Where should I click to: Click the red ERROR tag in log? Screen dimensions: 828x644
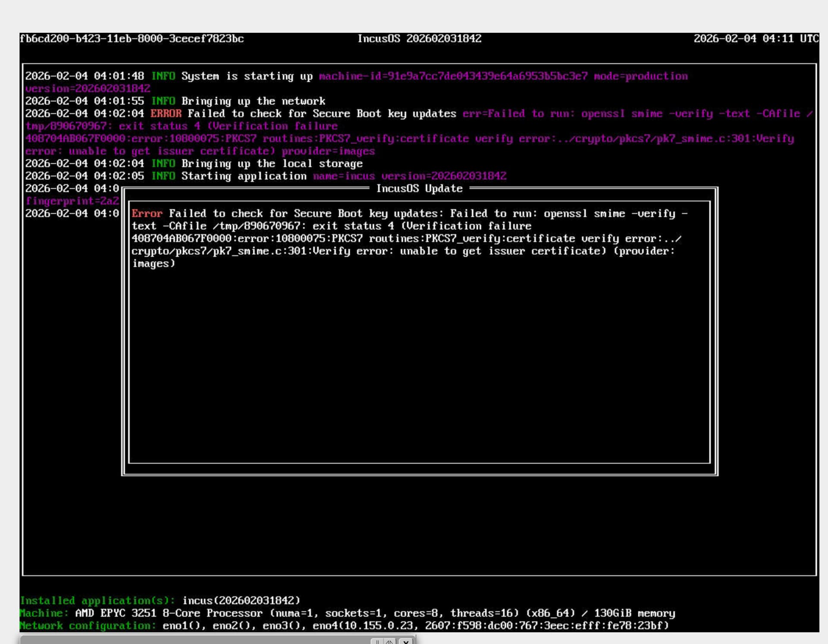[x=166, y=113]
